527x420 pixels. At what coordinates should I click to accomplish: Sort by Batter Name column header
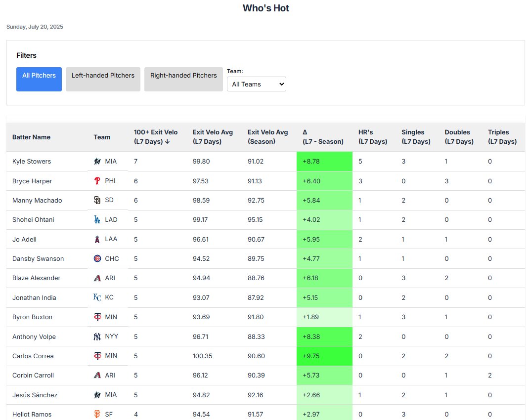31,137
